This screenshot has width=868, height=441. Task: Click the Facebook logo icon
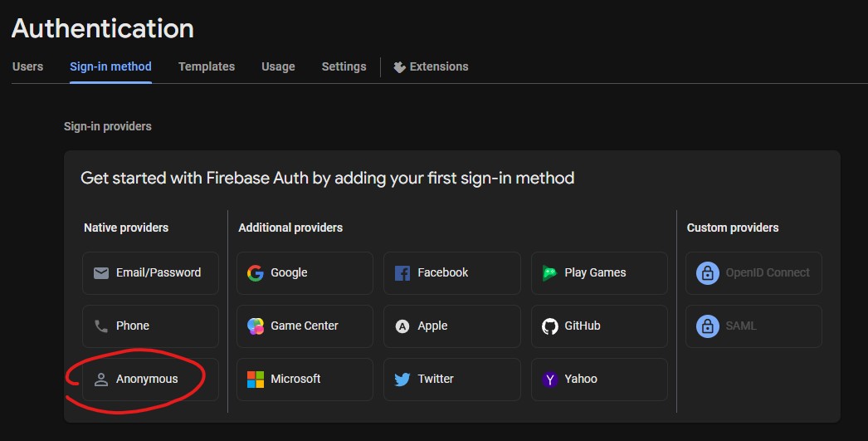click(402, 272)
